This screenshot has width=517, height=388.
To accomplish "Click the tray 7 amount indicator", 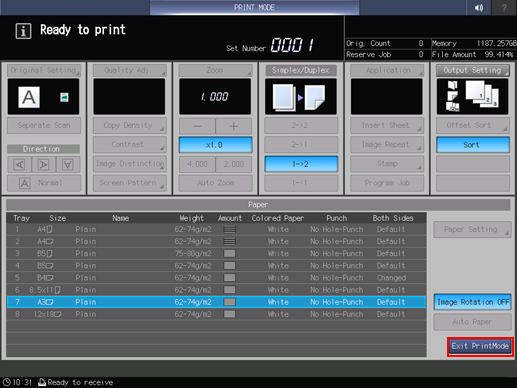I will click(230, 302).
